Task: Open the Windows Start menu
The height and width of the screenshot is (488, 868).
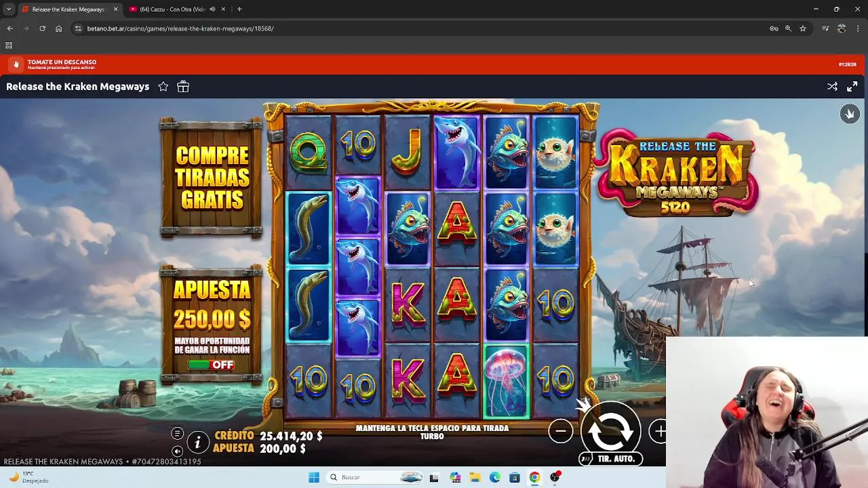Action: 314,477
